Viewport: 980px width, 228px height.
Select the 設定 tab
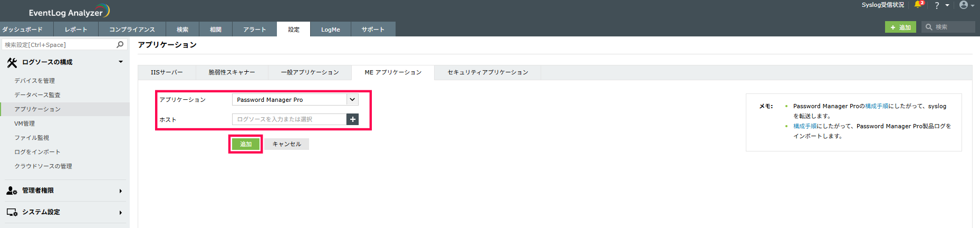click(x=294, y=30)
